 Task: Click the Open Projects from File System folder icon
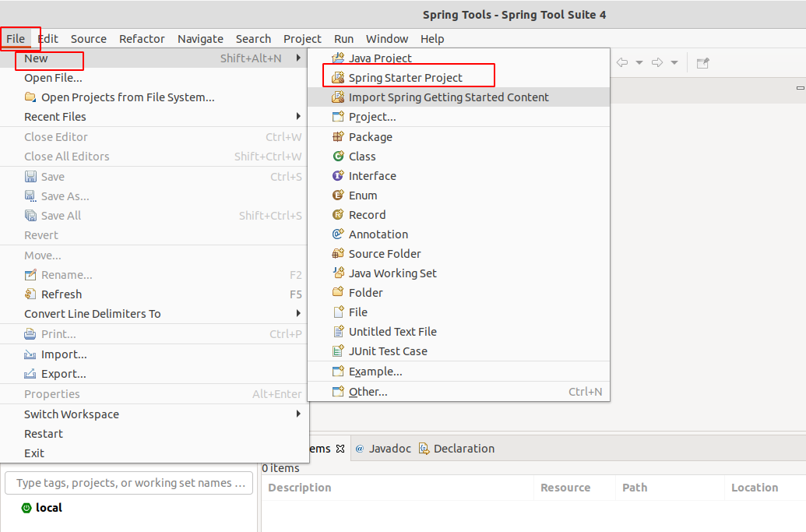tap(30, 97)
